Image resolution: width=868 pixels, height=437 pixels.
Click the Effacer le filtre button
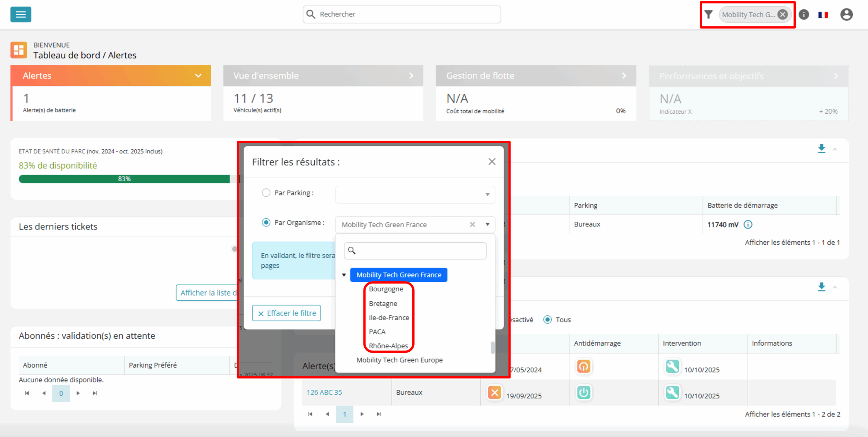(x=286, y=313)
